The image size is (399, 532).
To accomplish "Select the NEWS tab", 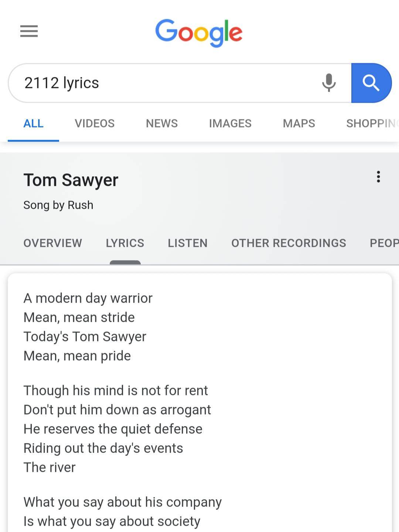I will pos(161,123).
